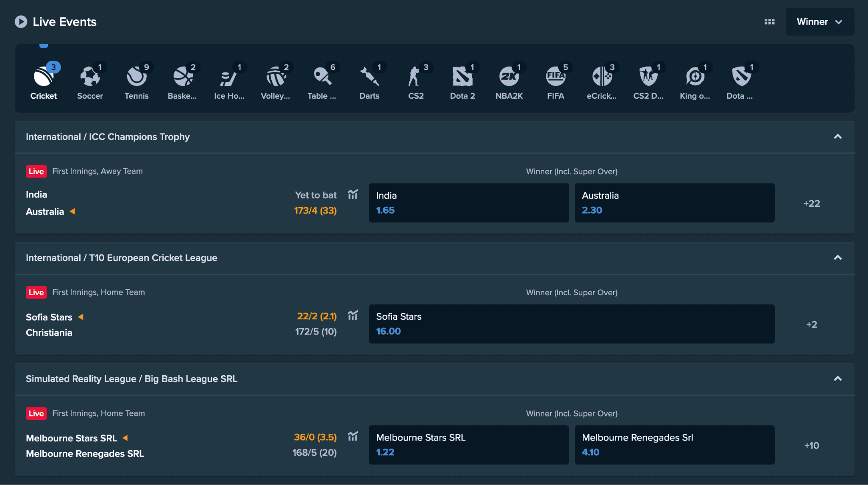Open India team name in match row

click(36, 194)
